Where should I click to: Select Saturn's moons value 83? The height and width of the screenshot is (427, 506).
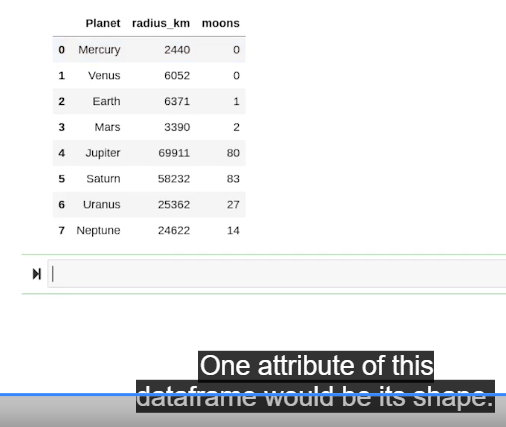[233, 179]
